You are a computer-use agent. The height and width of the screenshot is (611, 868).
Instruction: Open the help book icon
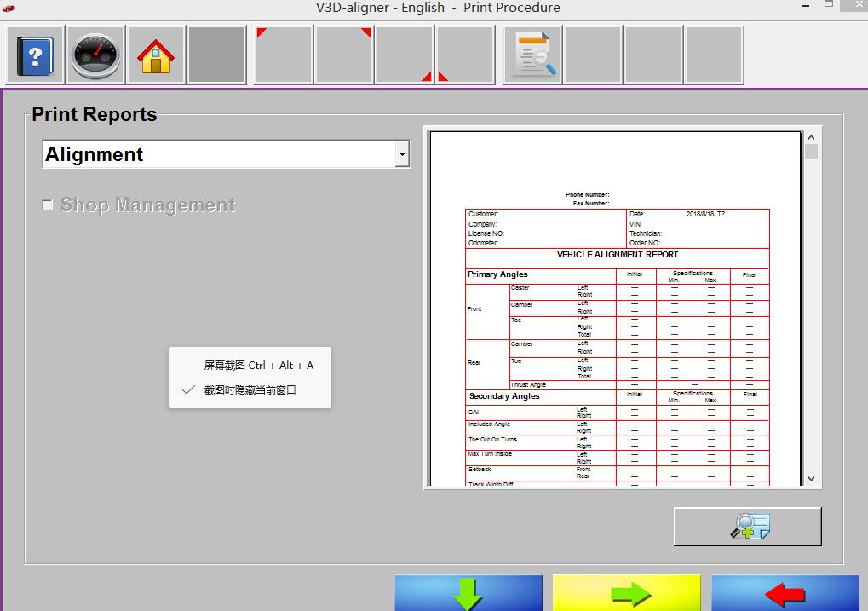[35, 56]
